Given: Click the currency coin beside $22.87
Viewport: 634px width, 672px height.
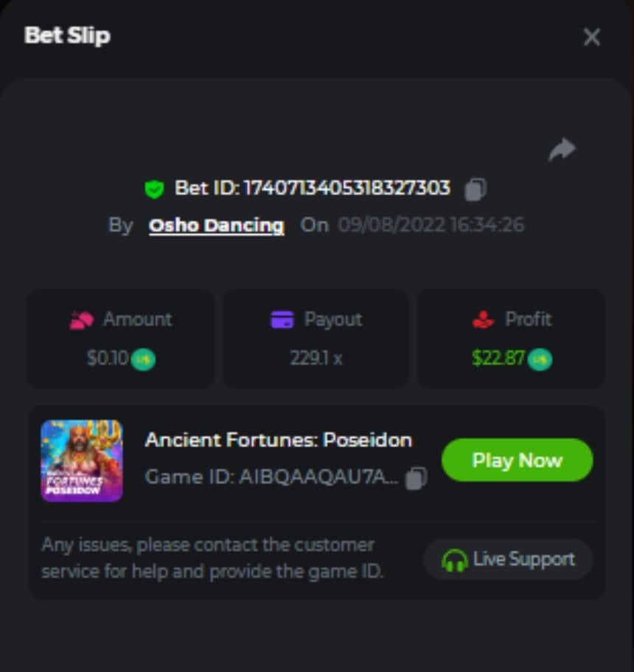Looking at the screenshot, I should (540, 360).
